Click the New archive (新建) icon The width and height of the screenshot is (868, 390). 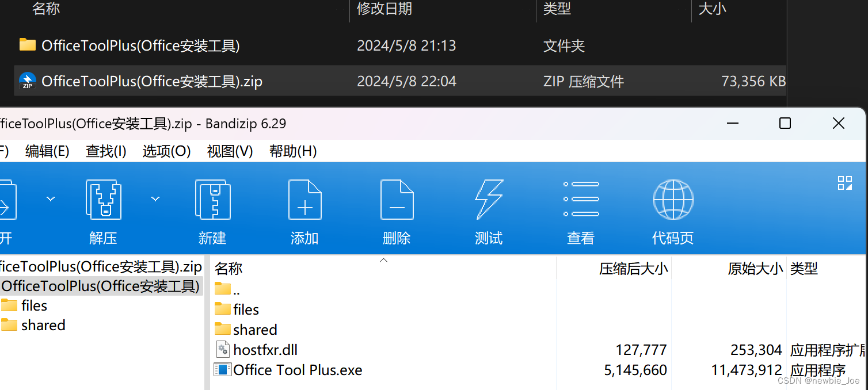tap(212, 199)
